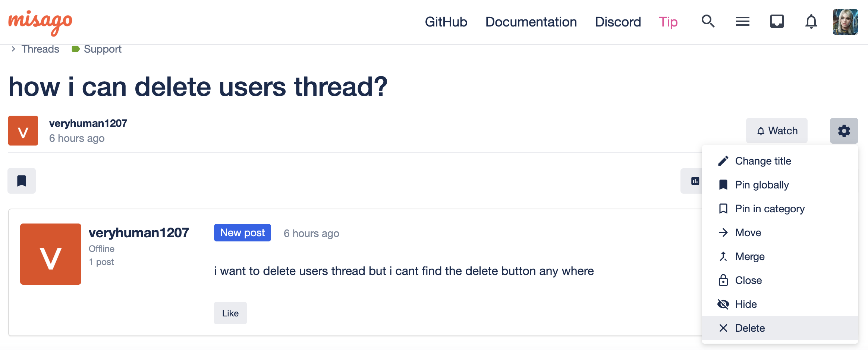Image resolution: width=868 pixels, height=350 pixels.
Task: Open the search magnifier icon
Action: (708, 22)
